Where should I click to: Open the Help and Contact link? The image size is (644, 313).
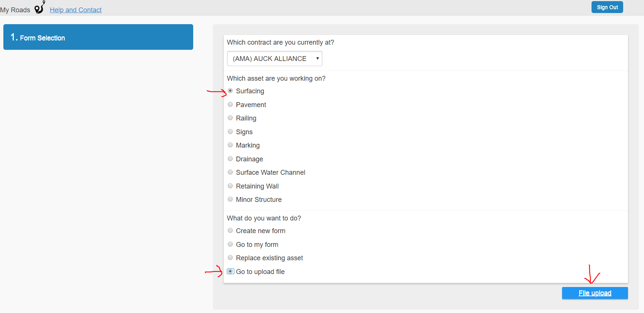coord(76,10)
